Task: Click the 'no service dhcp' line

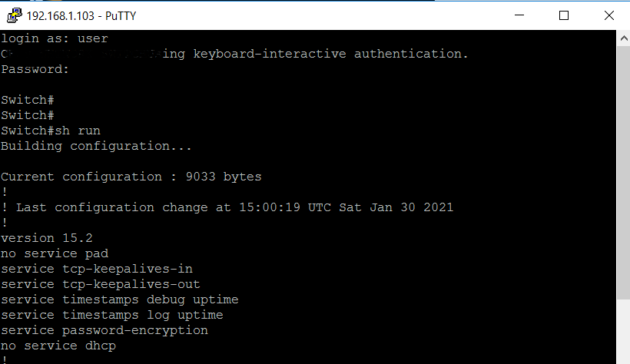Action: 58,346
